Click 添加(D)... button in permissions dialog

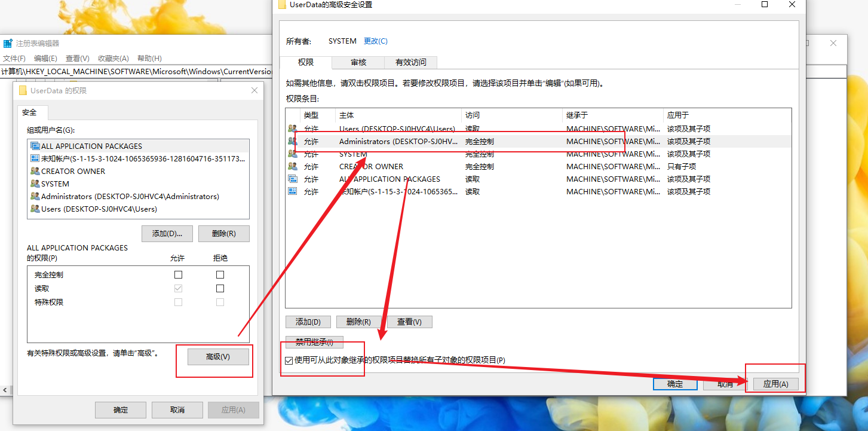click(x=167, y=234)
